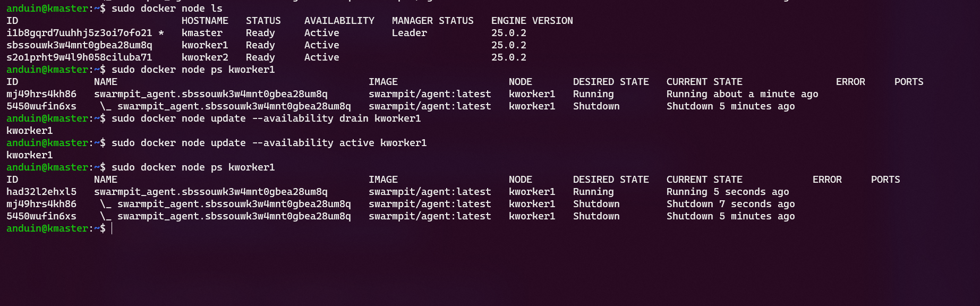Image resolution: width=980 pixels, height=306 pixels.
Task: Click the kmaster hostname in node list
Action: pos(202,33)
